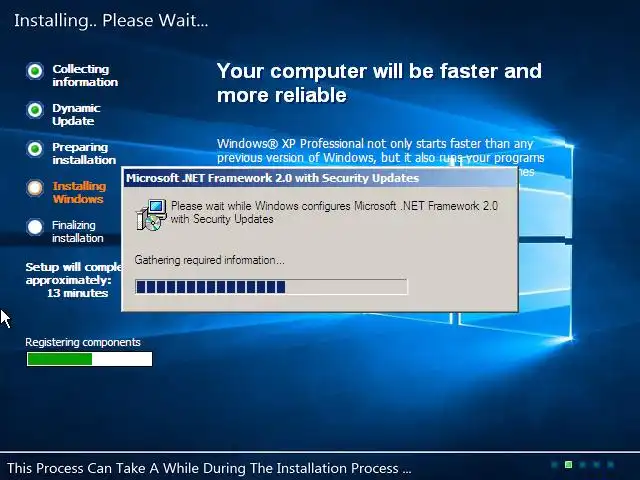Image resolution: width=640 pixels, height=480 pixels.
Task: Click the 'Installing.. Please Wait...' heading
Action: [111, 20]
